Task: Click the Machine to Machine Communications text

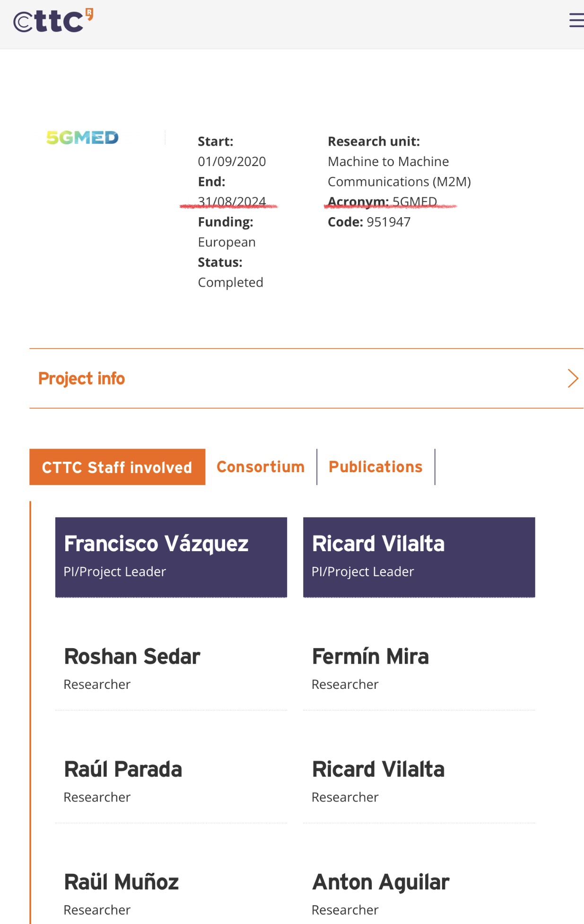Action: pos(399,171)
